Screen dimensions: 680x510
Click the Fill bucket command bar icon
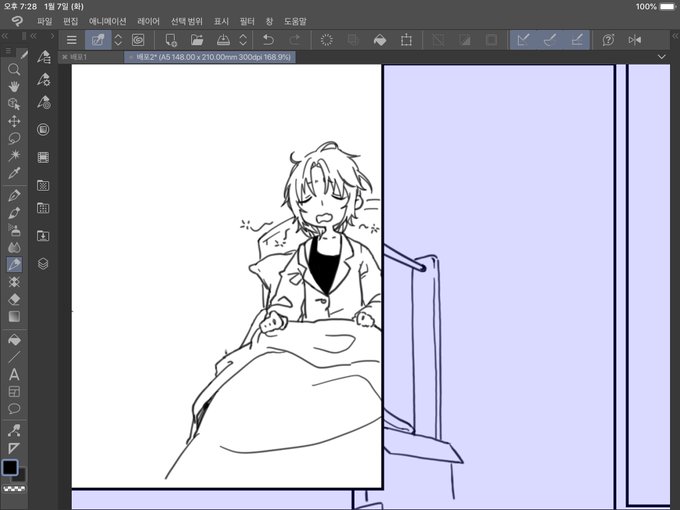pos(380,40)
